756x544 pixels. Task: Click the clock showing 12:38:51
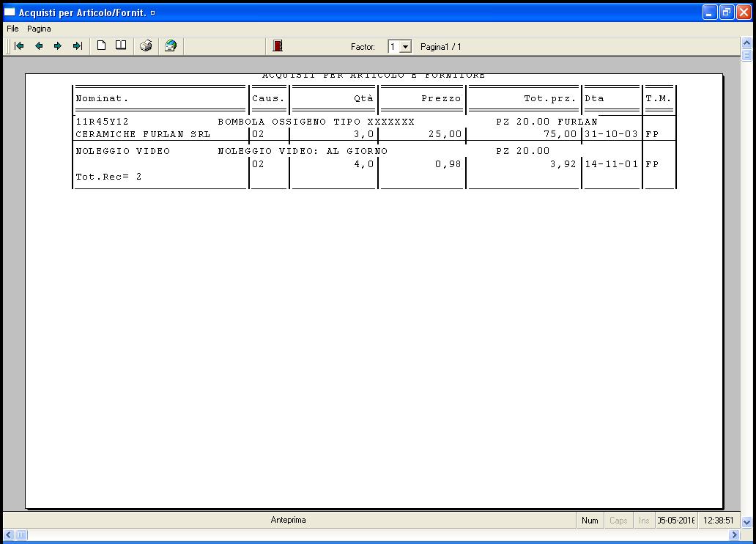[x=719, y=521]
